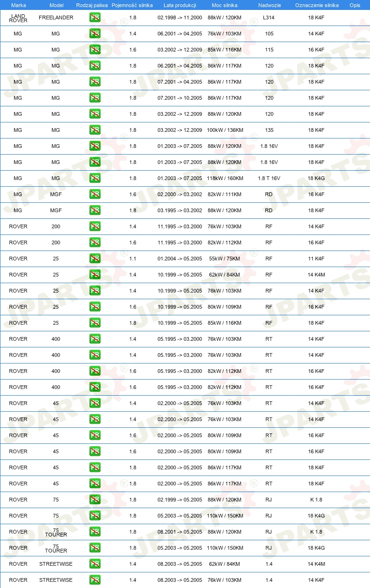
Task: Click fuel icon in MG 07.2001 -> 04.2005 row
Action: pyautogui.click(x=95, y=82)
